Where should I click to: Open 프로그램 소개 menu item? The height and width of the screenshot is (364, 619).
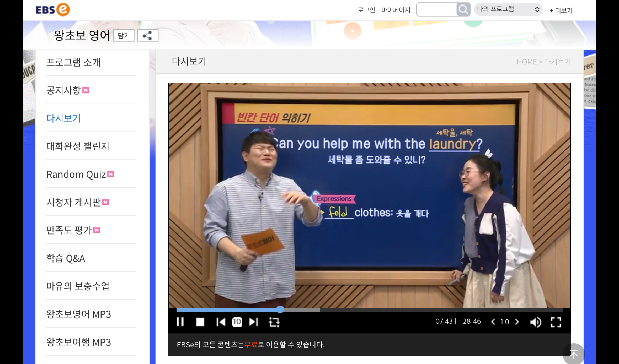73,62
